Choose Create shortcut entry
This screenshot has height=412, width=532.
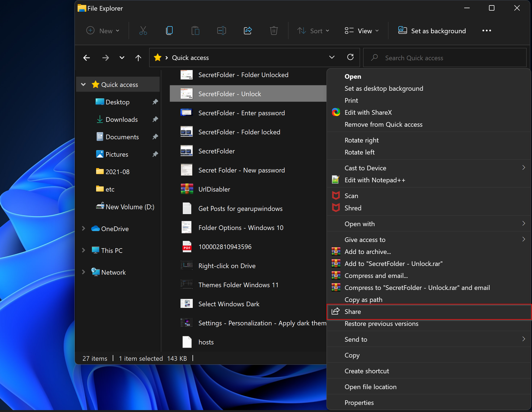pos(429,371)
